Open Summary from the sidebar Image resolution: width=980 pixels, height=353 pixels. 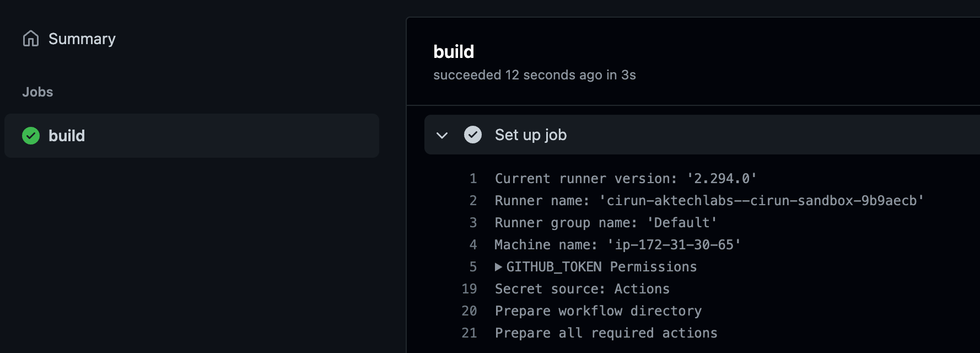pyautogui.click(x=82, y=38)
